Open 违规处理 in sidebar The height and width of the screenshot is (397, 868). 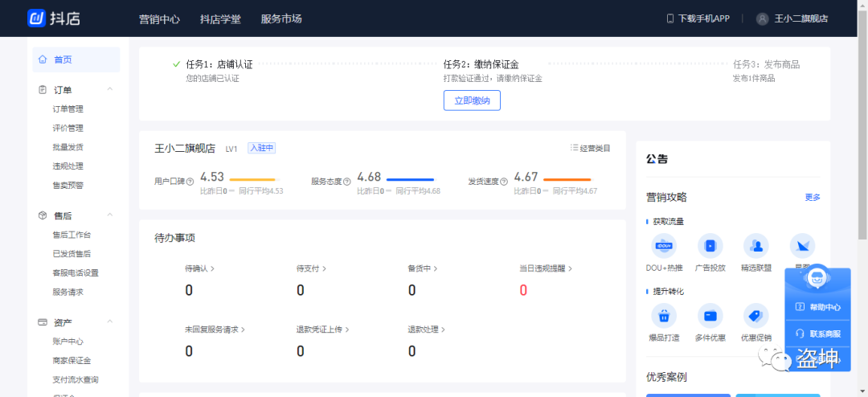pyautogui.click(x=68, y=166)
